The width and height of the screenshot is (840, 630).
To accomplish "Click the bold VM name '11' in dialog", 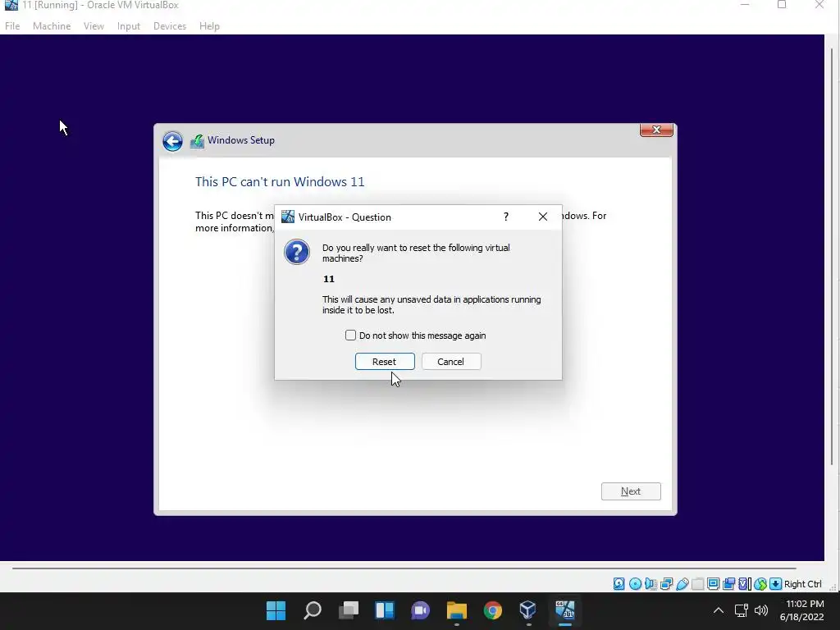I will [329, 279].
